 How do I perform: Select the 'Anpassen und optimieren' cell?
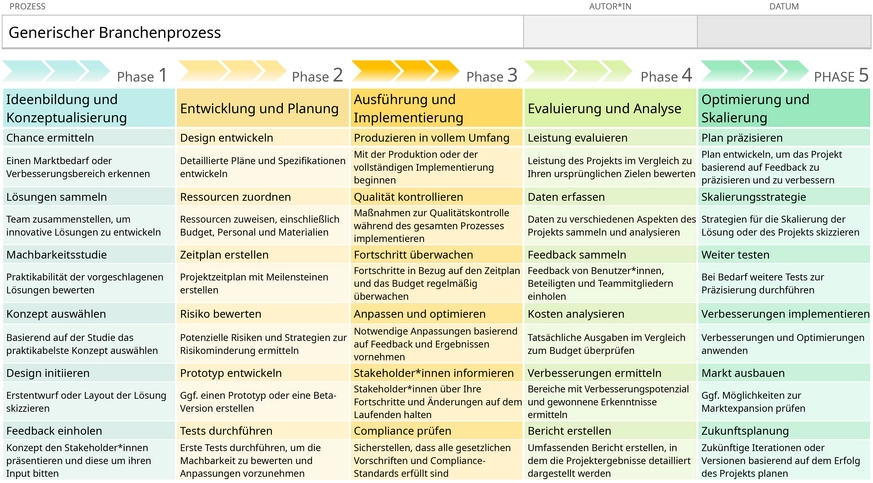[436, 314]
